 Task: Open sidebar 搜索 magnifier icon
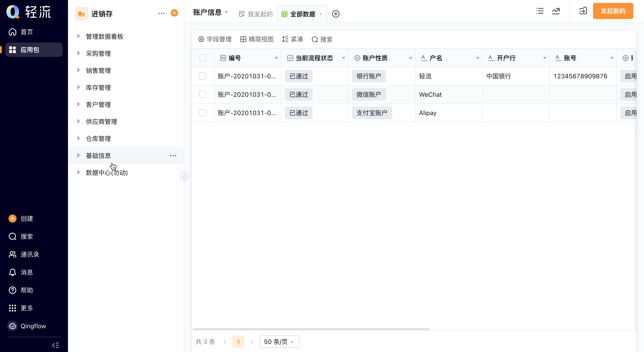coord(13,237)
